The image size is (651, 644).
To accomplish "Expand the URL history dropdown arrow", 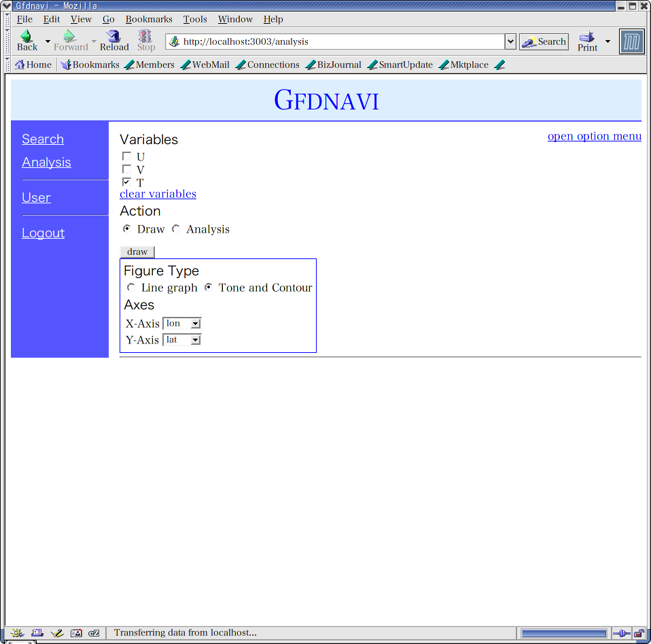I will click(x=510, y=41).
